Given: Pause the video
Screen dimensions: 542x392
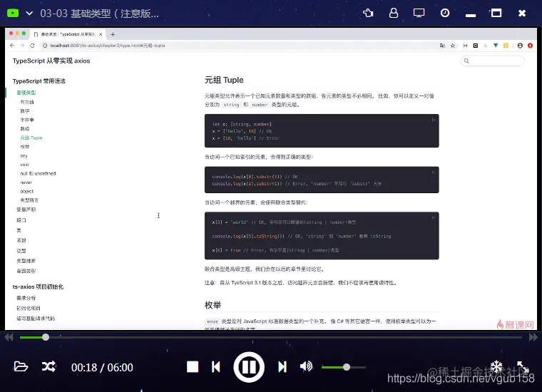Looking at the screenshot, I should tap(249, 367).
